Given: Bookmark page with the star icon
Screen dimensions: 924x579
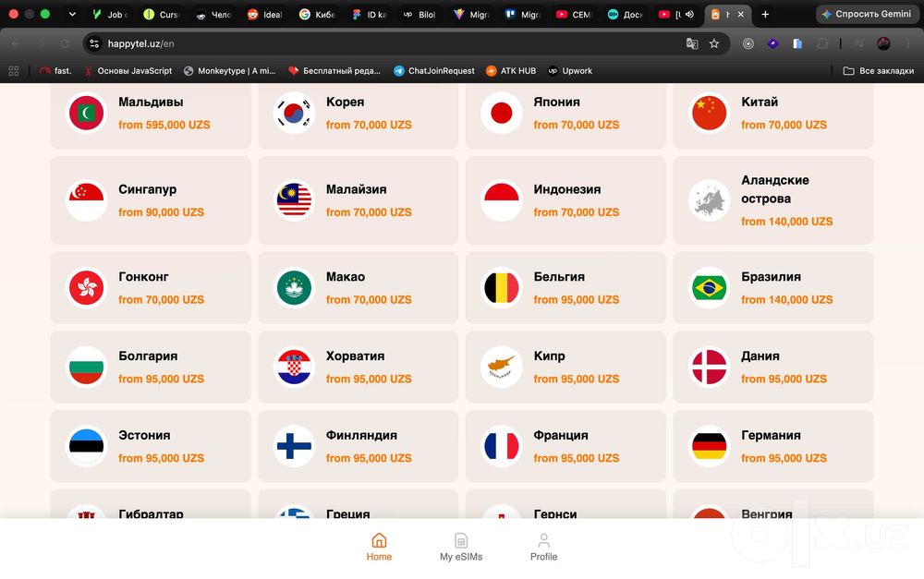Looking at the screenshot, I should click(x=714, y=43).
